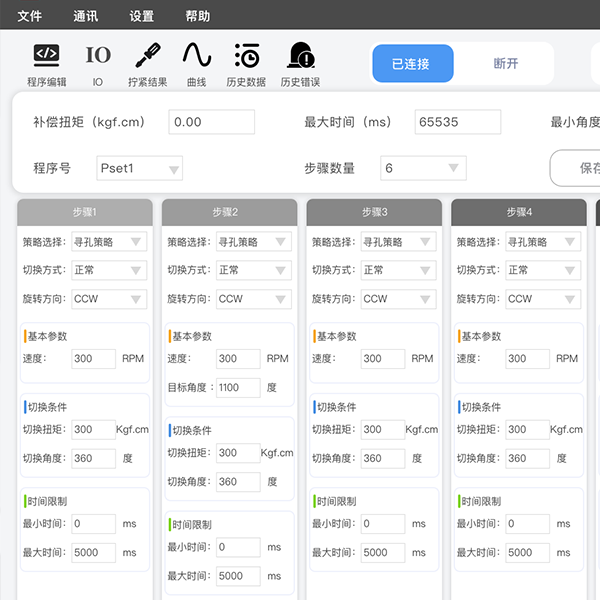600x600 pixels.
Task: Click 步骤2 最大时间 input field
Action: coord(238,576)
